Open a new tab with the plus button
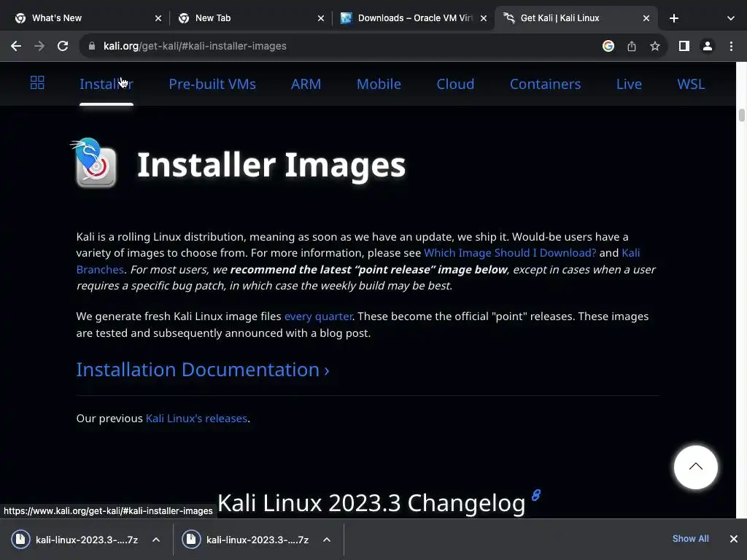The image size is (747, 560). click(673, 18)
